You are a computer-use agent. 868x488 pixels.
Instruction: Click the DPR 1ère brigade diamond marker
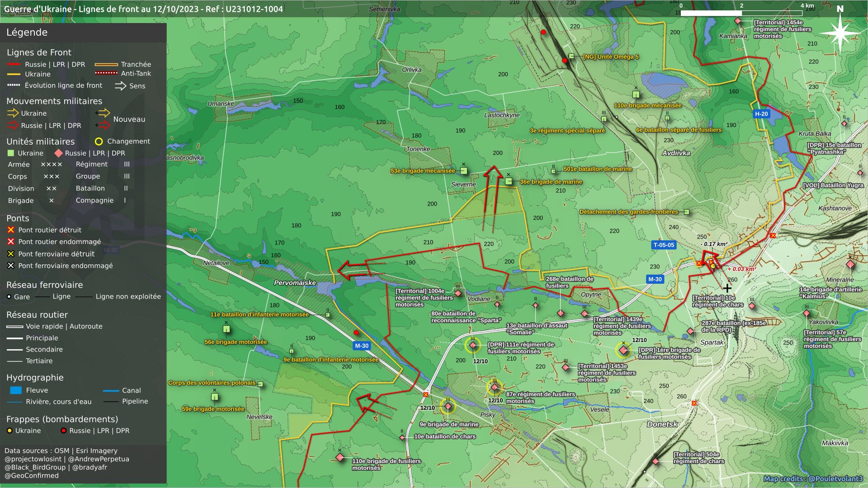click(623, 350)
